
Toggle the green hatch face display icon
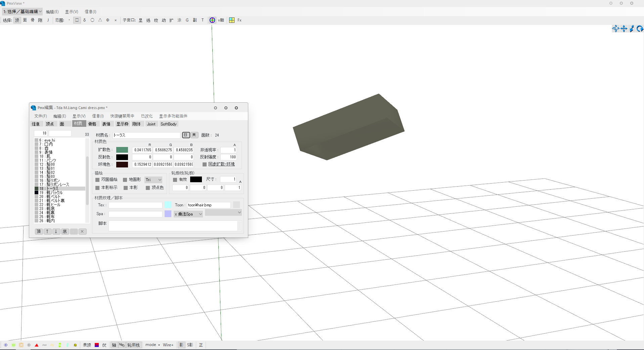click(x=13, y=345)
